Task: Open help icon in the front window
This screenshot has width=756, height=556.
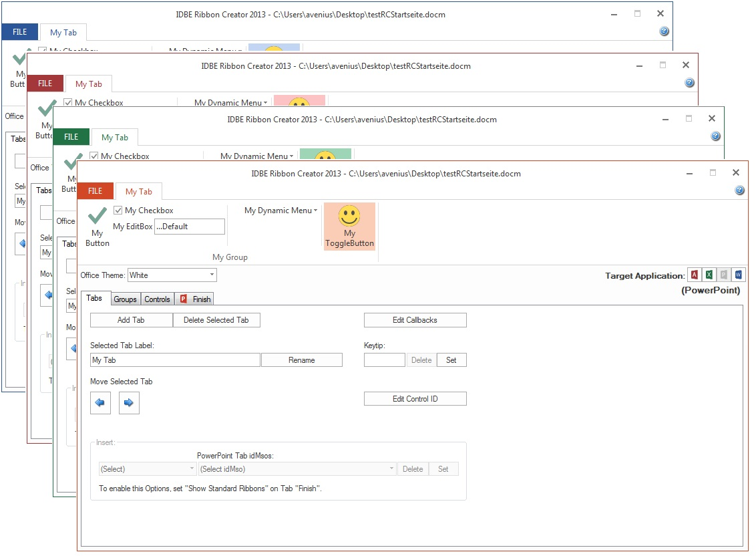Action: point(739,190)
